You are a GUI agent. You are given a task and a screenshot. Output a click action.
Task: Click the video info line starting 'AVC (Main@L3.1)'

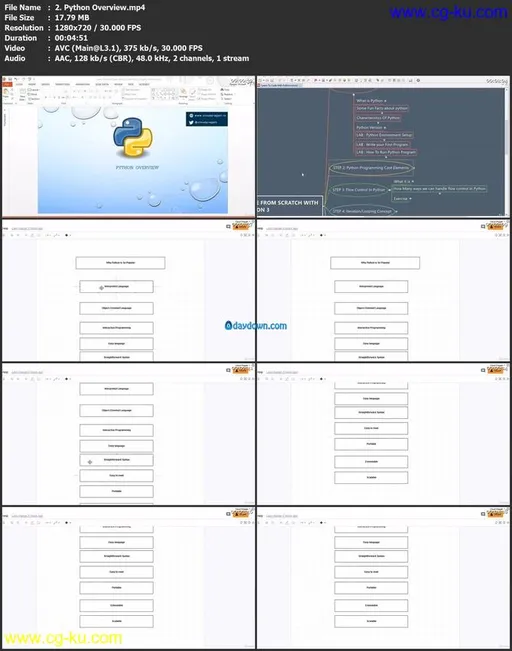(x=128, y=48)
